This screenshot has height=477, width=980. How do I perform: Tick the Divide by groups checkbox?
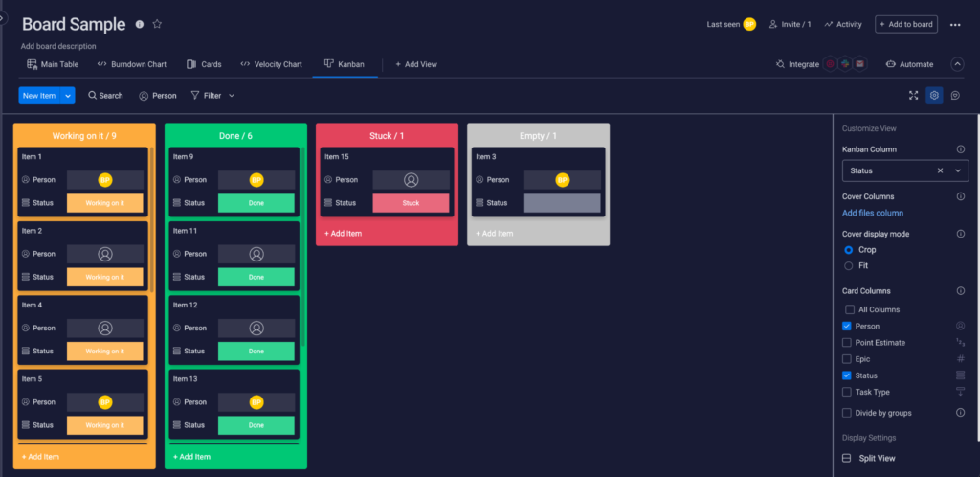[x=847, y=413]
